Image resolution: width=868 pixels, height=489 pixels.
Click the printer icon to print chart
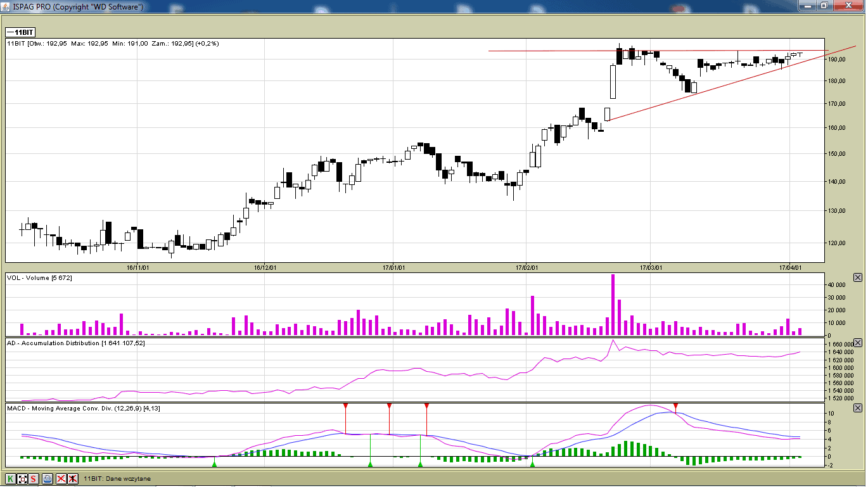[x=48, y=479]
